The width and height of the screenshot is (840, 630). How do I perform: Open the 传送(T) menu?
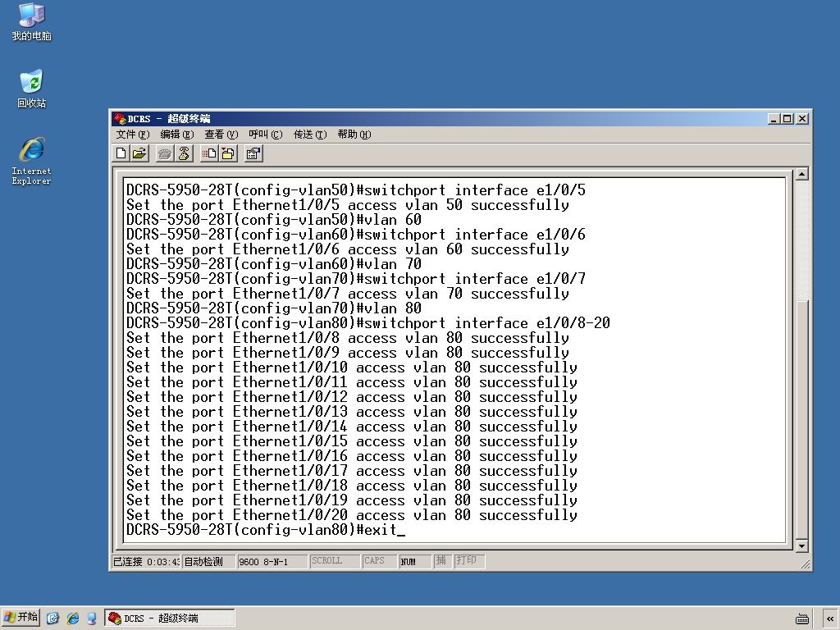pyautogui.click(x=309, y=135)
